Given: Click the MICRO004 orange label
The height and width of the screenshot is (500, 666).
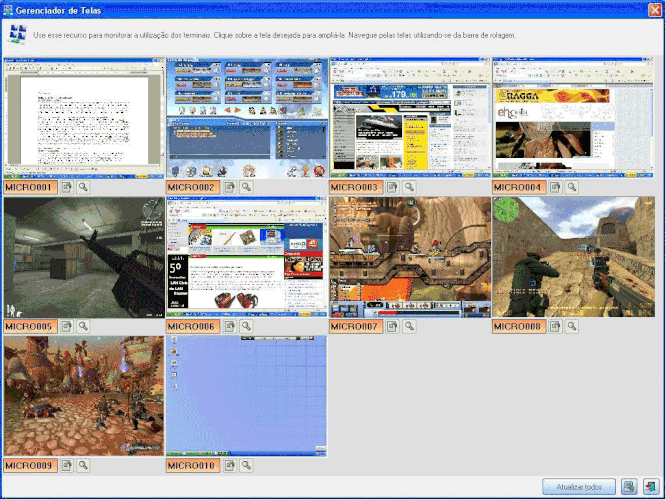Looking at the screenshot, I should pyautogui.click(x=519, y=187).
